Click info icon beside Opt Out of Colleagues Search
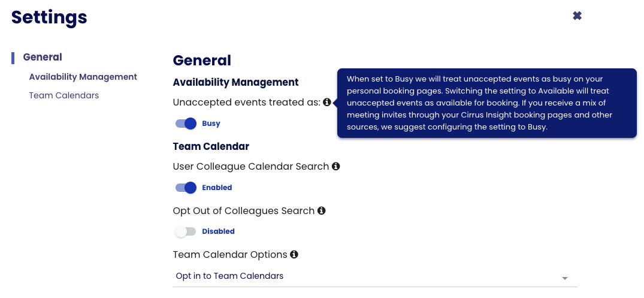Image resolution: width=644 pixels, height=298 pixels. (x=322, y=211)
